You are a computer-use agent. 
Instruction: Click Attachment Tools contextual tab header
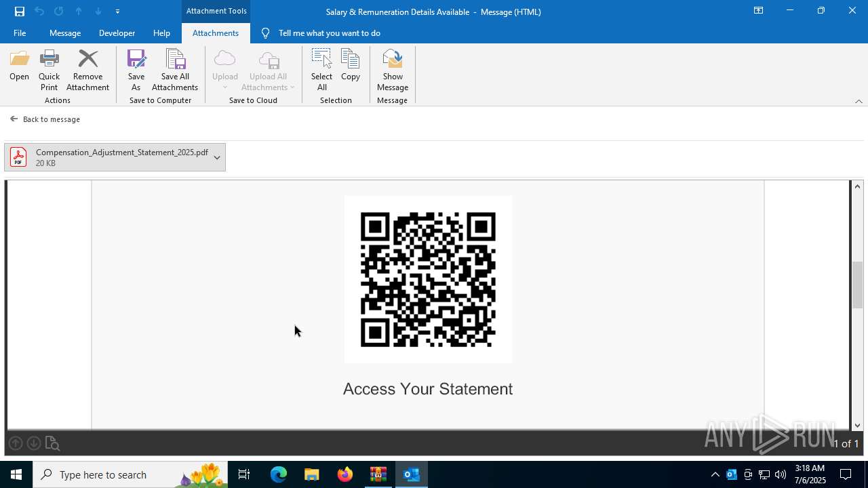[216, 11]
